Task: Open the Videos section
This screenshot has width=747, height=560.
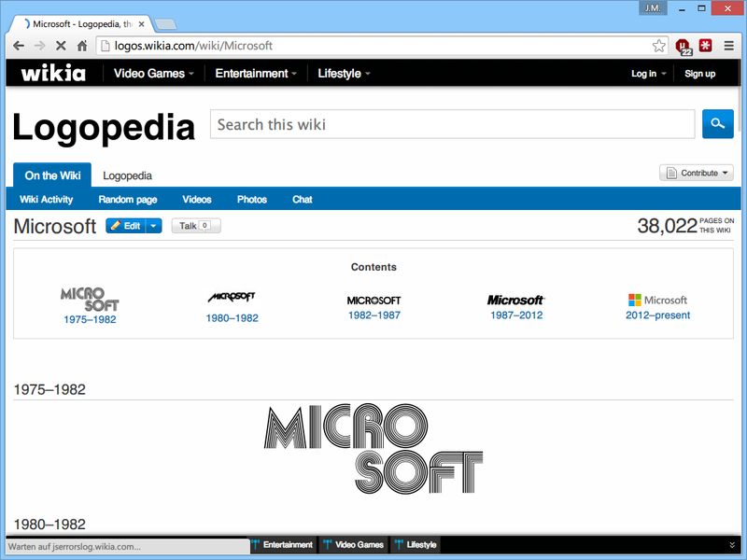Action: tap(197, 199)
